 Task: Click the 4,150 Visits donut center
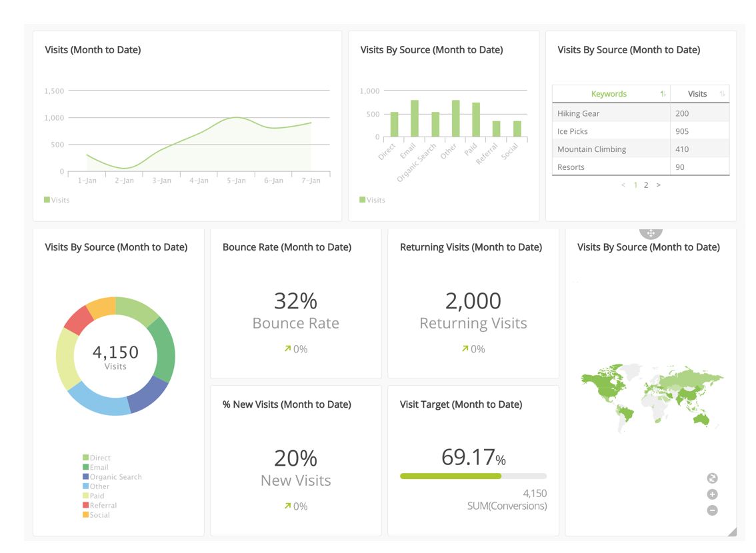116,356
